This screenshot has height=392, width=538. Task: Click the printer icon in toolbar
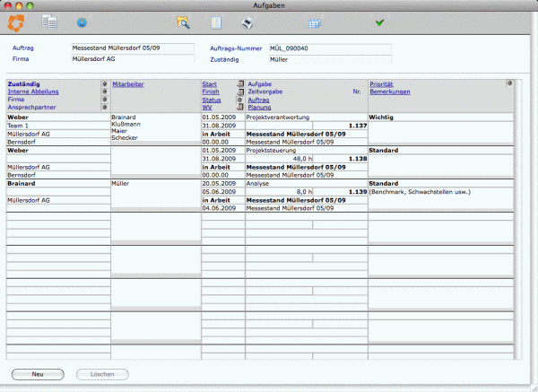247,23
